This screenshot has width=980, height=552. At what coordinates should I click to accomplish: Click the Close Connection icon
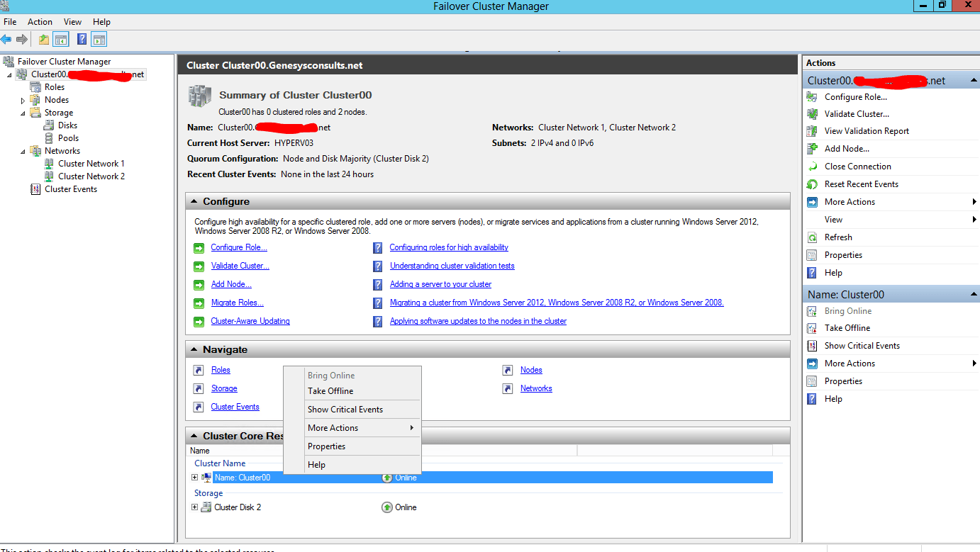point(812,167)
